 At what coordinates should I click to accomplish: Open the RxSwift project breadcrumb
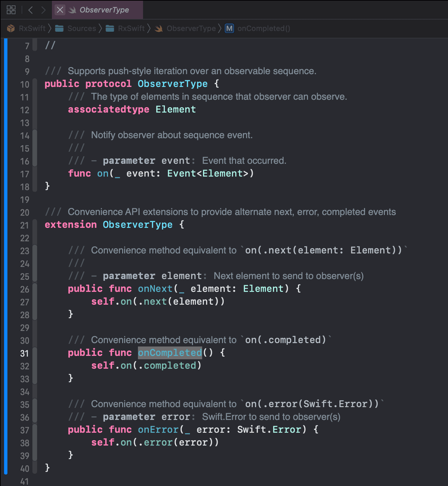tap(32, 28)
